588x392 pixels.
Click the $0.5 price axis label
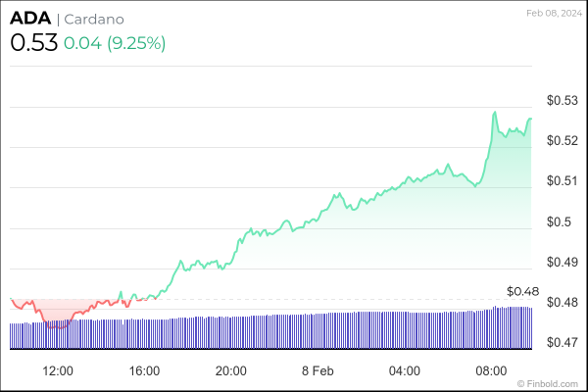(x=559, y=221)
